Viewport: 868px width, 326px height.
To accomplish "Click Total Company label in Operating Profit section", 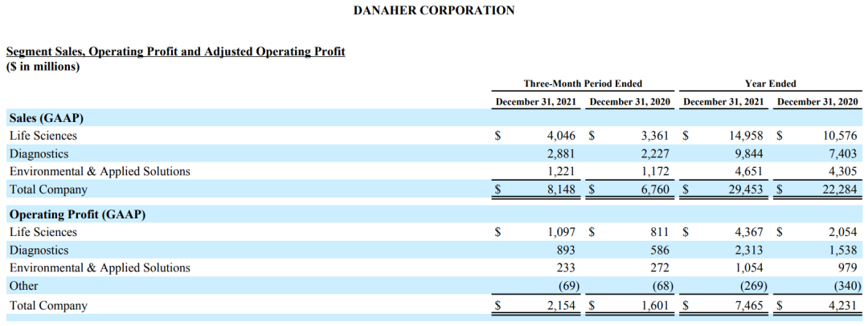I will tap(48, 305).
